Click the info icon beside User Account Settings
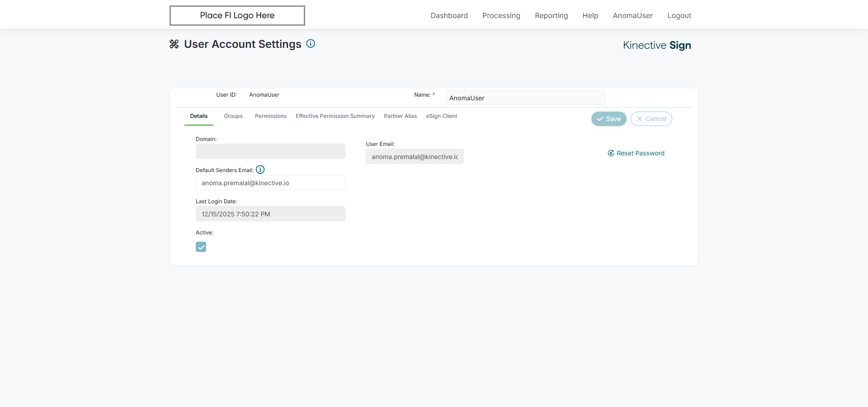 click(311, 44)
